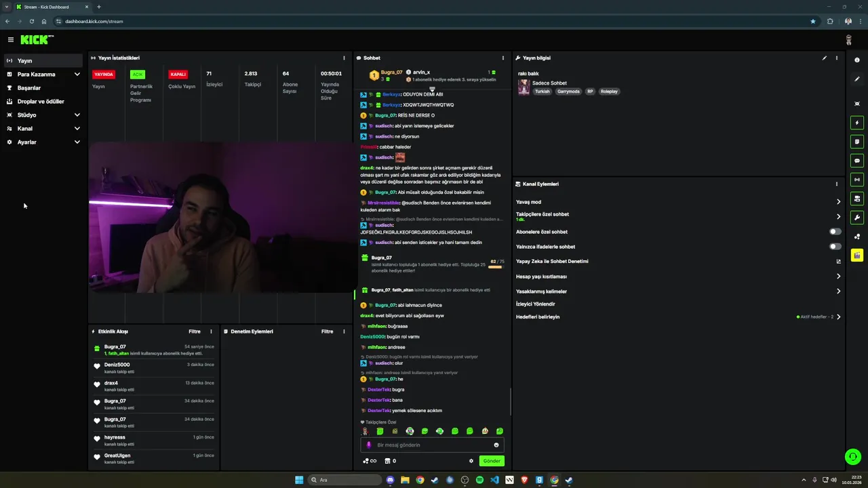Image resolution: width=868 pixels, height=488 pixels.
Task: Click the purple microphone icon in message box
Action: [369, 445]
